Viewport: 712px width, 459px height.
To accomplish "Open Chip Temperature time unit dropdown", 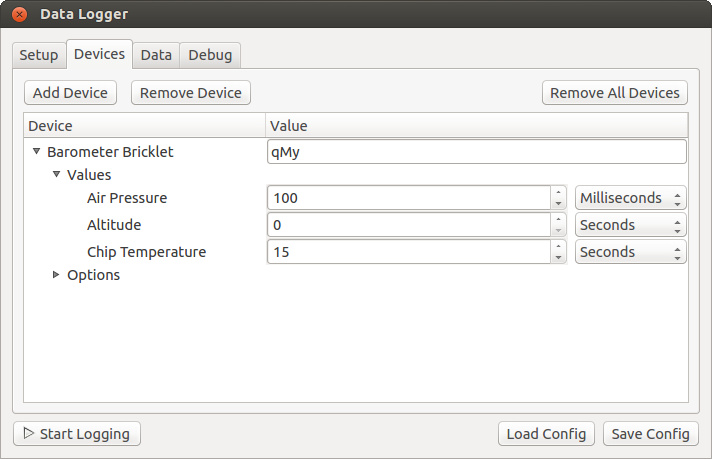I will click(631, 252).
